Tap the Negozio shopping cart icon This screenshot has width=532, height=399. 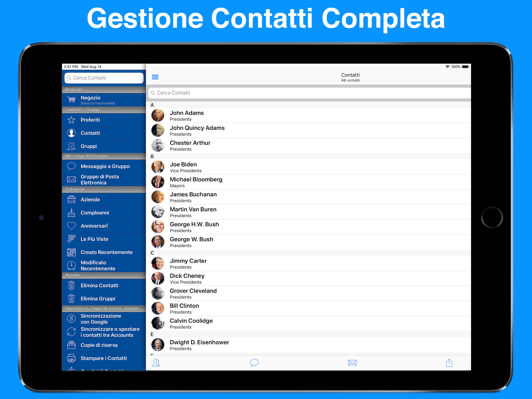click(x=71, y=100)
